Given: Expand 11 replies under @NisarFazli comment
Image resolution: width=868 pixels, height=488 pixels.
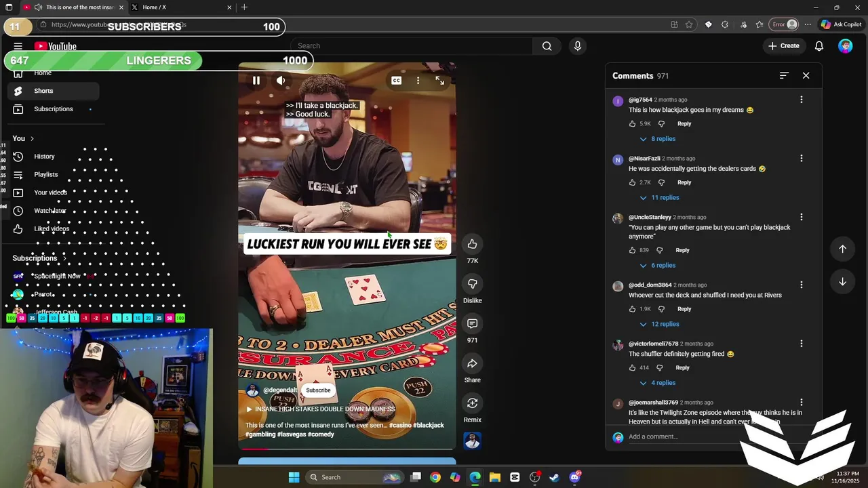Looking at the screenshot, I should (x=659, y=198).
